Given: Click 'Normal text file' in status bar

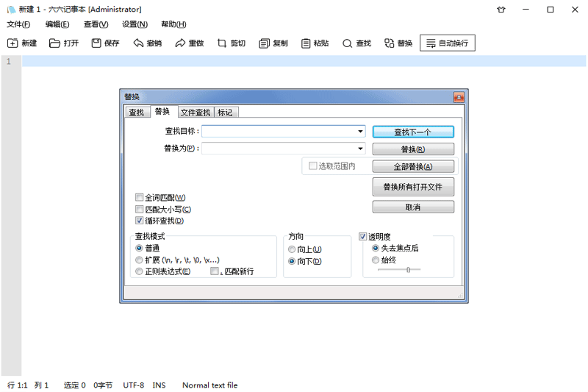Looking at the screenshot, I should point(210,385).
